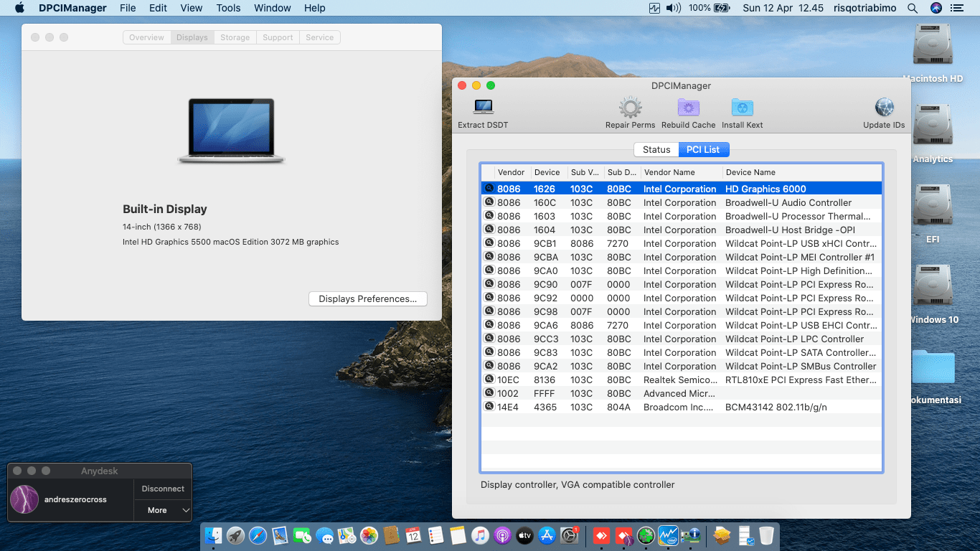
Task: Click the lookup icon for Advanced Micro row
Action: (489, 393)
